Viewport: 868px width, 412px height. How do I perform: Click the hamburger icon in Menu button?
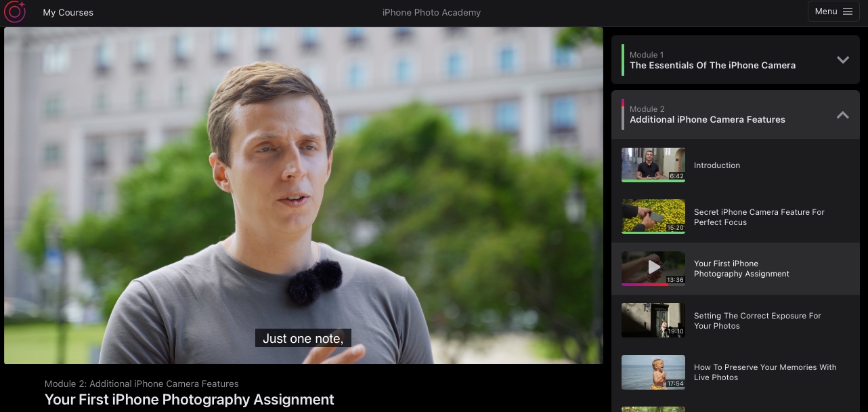(x=848, y=12)
